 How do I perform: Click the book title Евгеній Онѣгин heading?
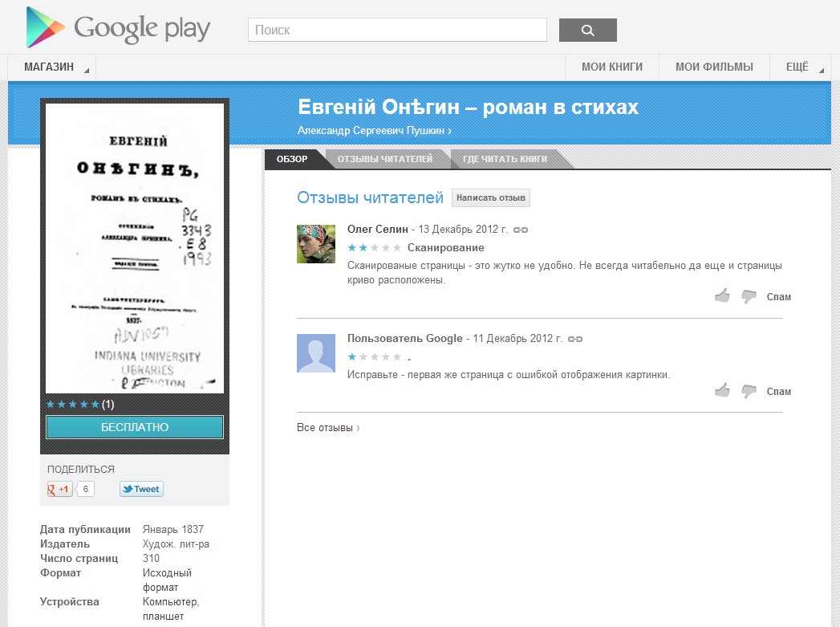(469, 107)
